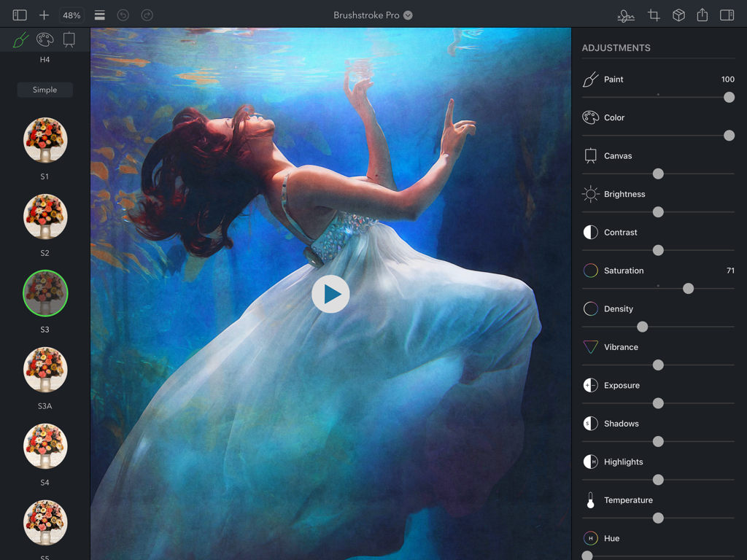Select style preset S3A
Image resolution: width=747 pixels, height=560 pixels.
pos(44,370)
